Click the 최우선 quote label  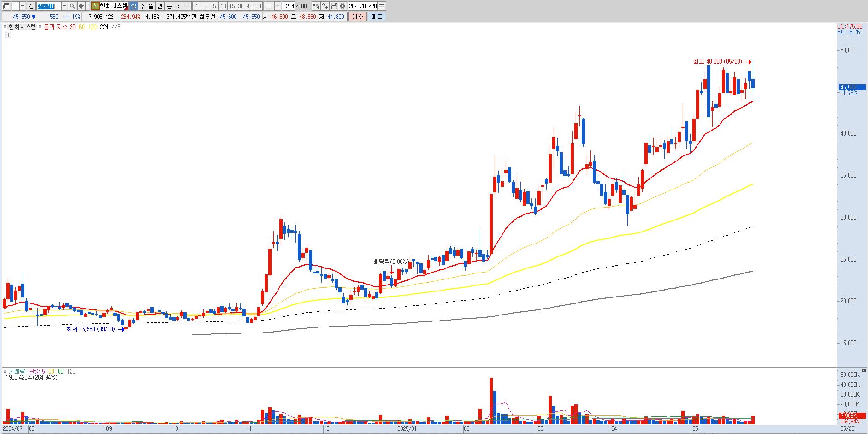click(207, 17)
